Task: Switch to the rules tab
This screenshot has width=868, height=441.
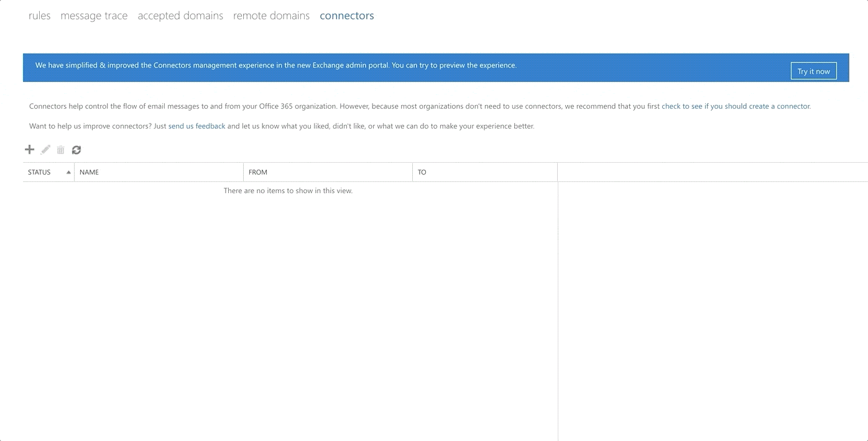Action: click(39, 15)
